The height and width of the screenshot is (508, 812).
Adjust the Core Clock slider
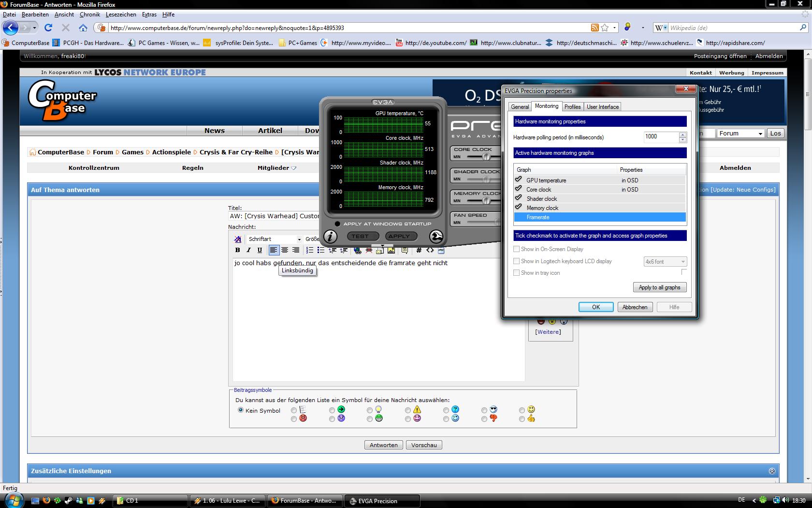tap(487, 157)
